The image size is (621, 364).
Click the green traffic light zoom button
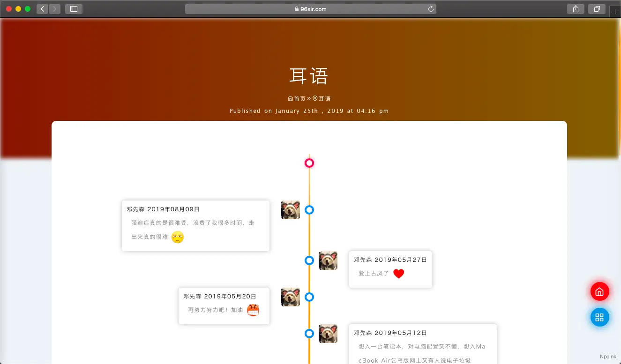click(x=27, y=8)
